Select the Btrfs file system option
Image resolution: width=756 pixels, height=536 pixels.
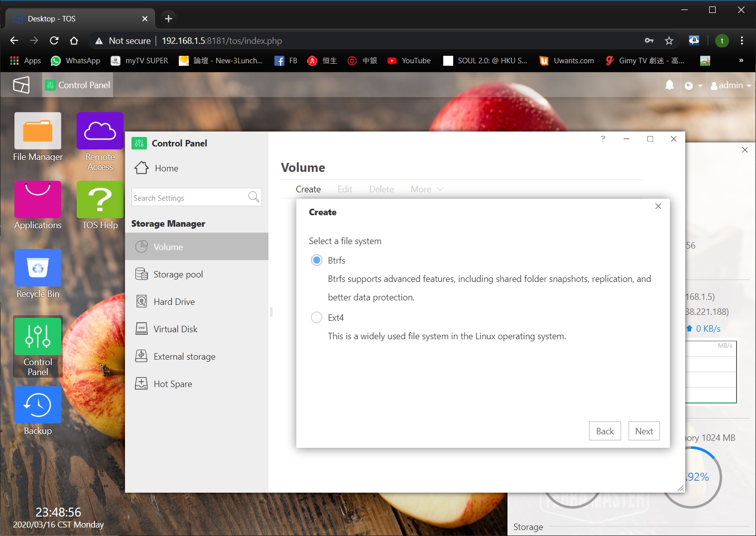[x=317, y=261]
